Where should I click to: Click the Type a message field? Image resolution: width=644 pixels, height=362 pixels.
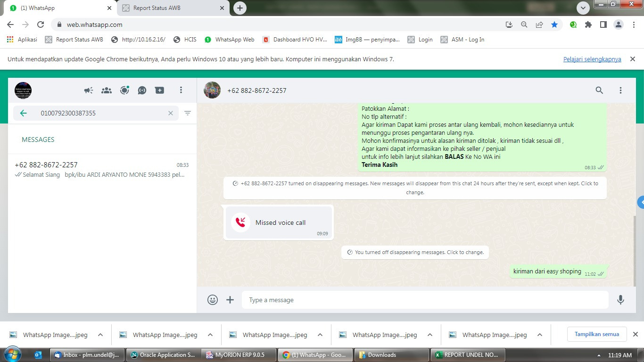[425, 300]
